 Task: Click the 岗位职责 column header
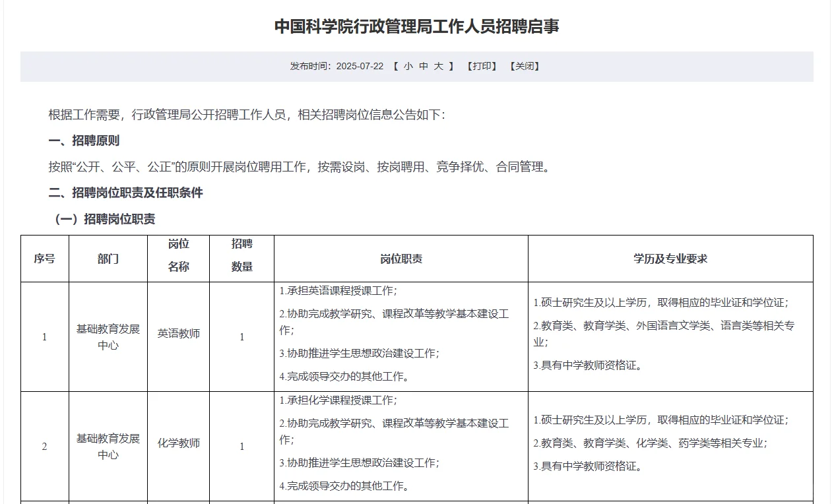click(401, 259)
